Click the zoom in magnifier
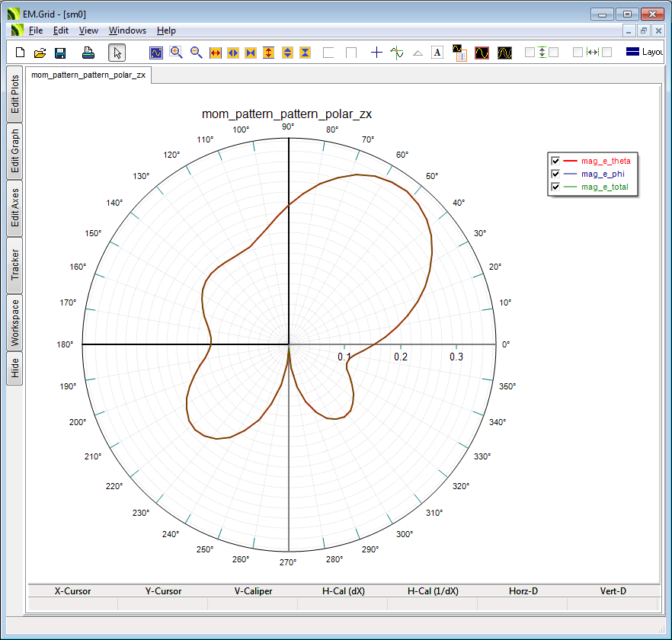This screenshot has width=672, height=640. tap(176, 53)
